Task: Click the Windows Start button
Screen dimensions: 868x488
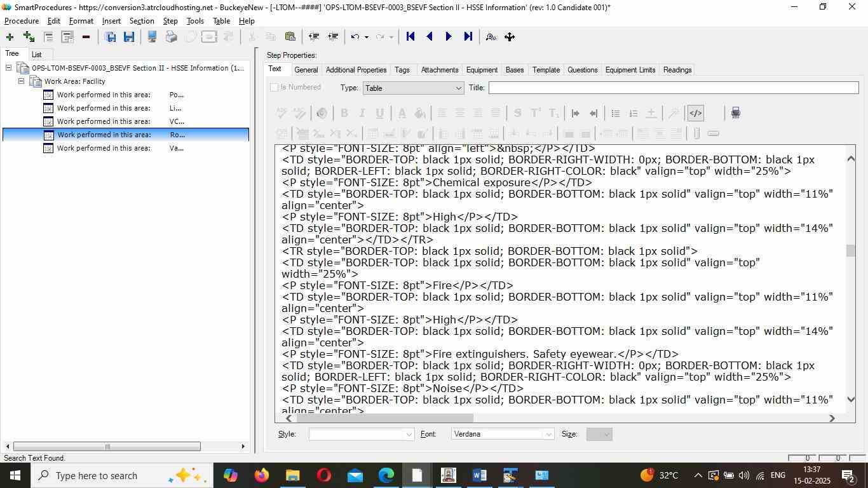Action: pyautogui.click(x=15, y=475)
